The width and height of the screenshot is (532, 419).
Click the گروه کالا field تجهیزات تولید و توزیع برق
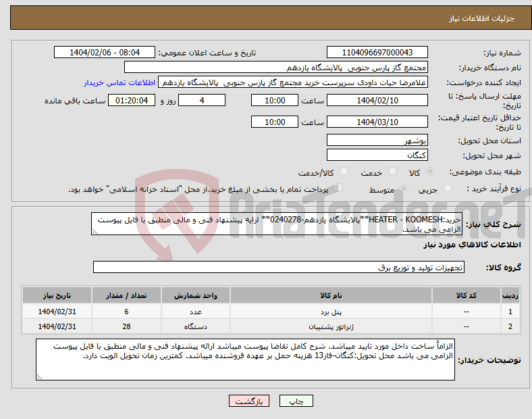(x=279, y=267)
